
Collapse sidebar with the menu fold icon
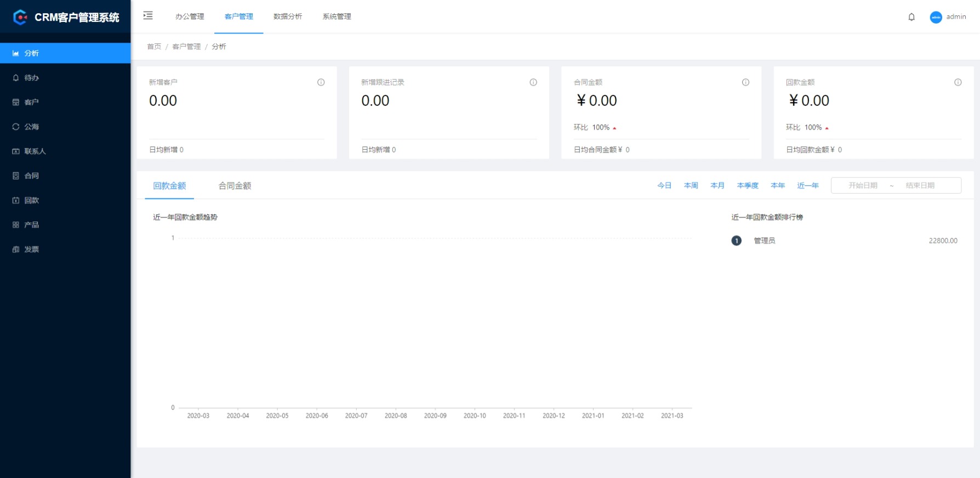pyautogui.click(x=148, y=16)
